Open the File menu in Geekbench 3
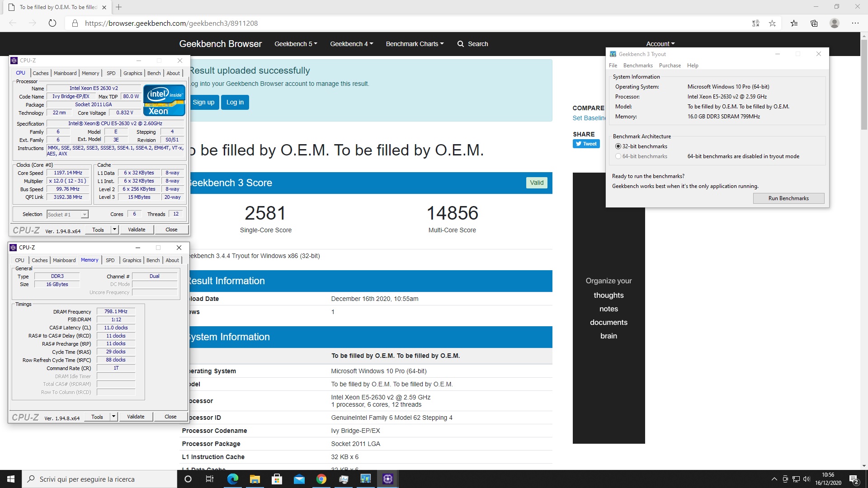This screenshot has height=488, width=868. tap(613, 66)
